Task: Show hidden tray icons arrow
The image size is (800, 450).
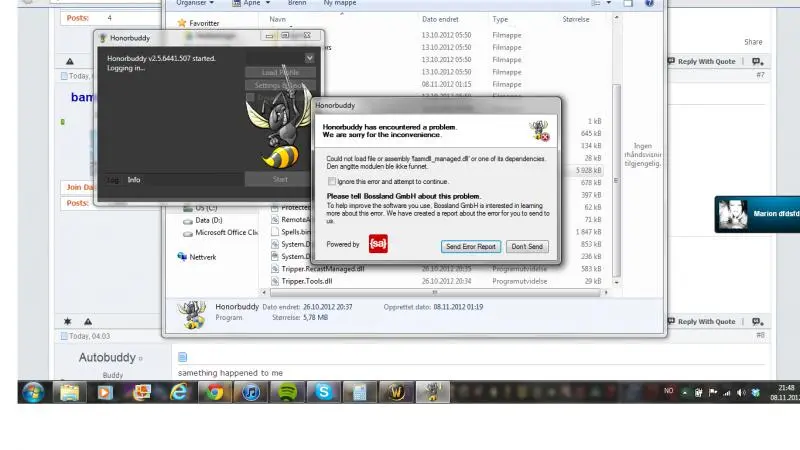Action: tap(684, 392)
